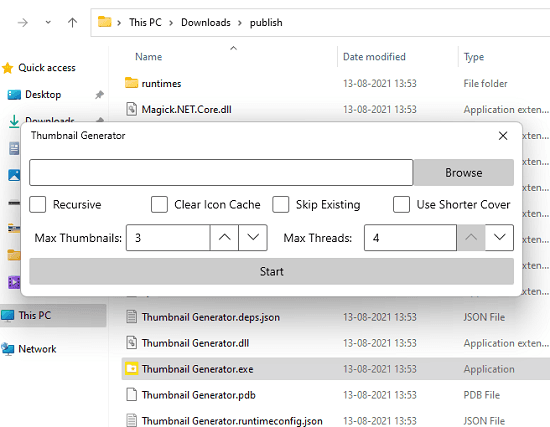Select publish in the address breadcrumb

pyautogui.click(x=266, y=22)
